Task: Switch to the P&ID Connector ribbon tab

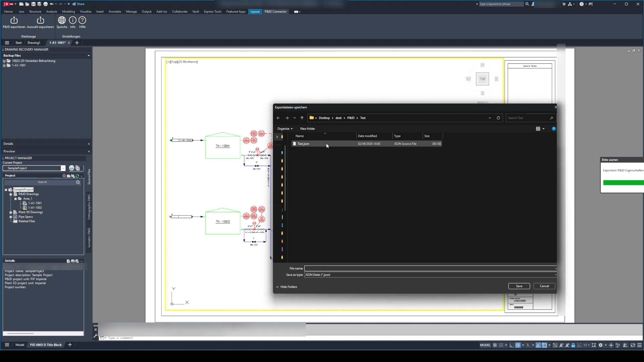Action: point(275,12)
